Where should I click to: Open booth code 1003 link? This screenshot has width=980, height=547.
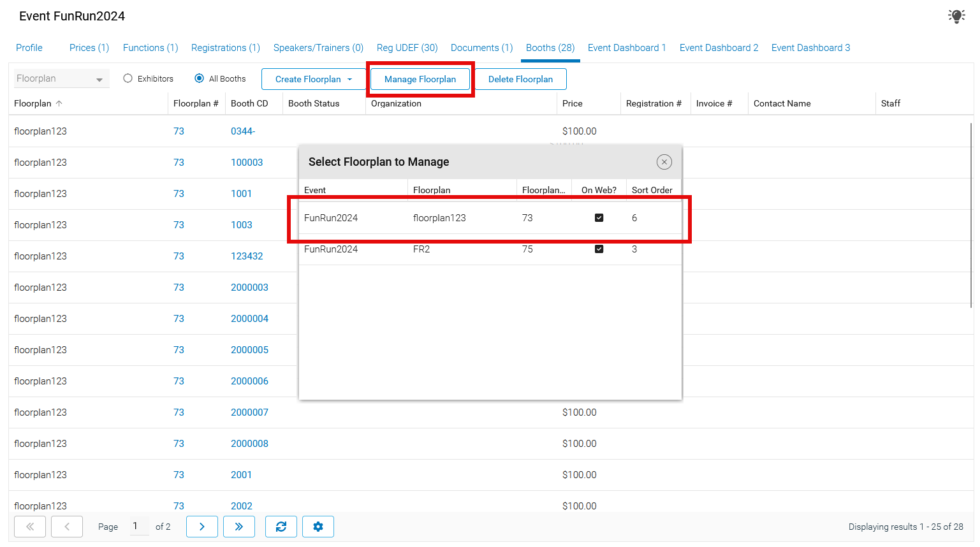pyautogui.click(x=242, y=225)
